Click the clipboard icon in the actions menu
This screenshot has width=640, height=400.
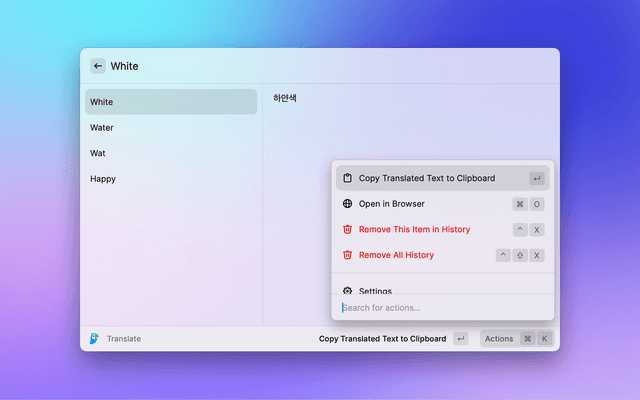click(347, 178)
